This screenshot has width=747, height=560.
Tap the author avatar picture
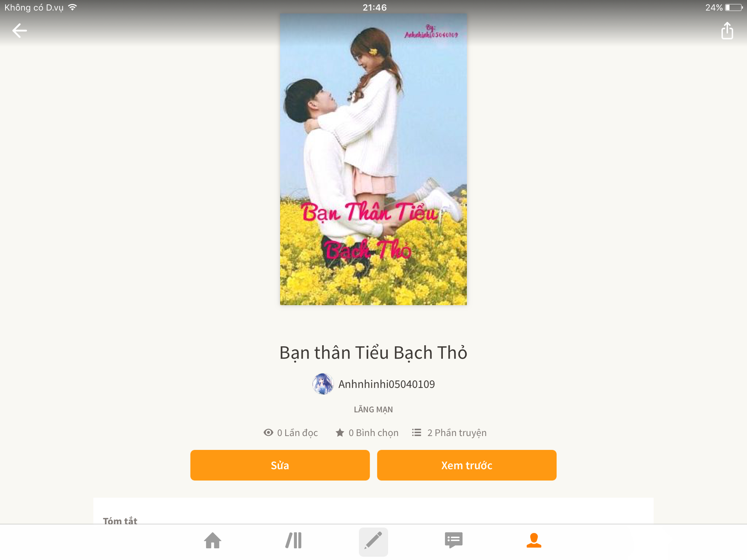pyautogui.click(x=323, y=384)
